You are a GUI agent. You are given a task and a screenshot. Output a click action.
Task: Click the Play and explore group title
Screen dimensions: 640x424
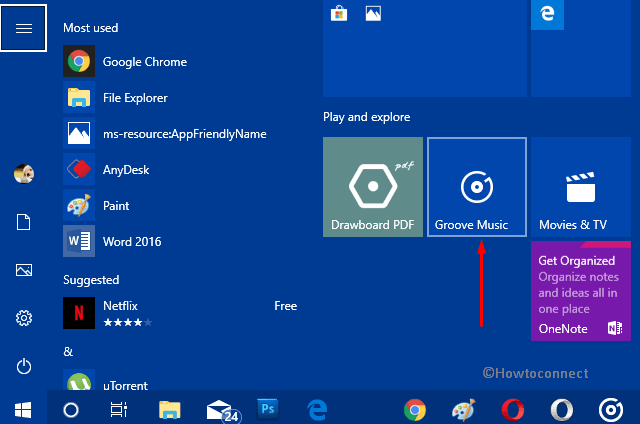point(367,117)
